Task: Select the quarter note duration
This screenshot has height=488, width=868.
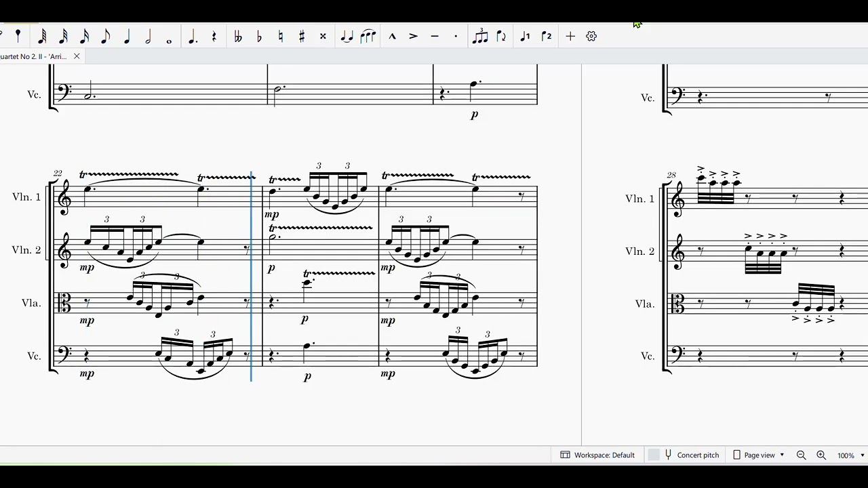Action: tap(127, 37)
